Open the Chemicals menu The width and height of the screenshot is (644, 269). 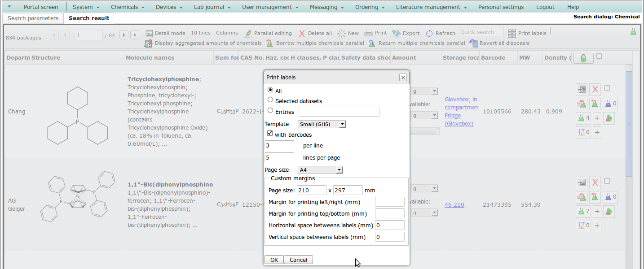(128, 7)
